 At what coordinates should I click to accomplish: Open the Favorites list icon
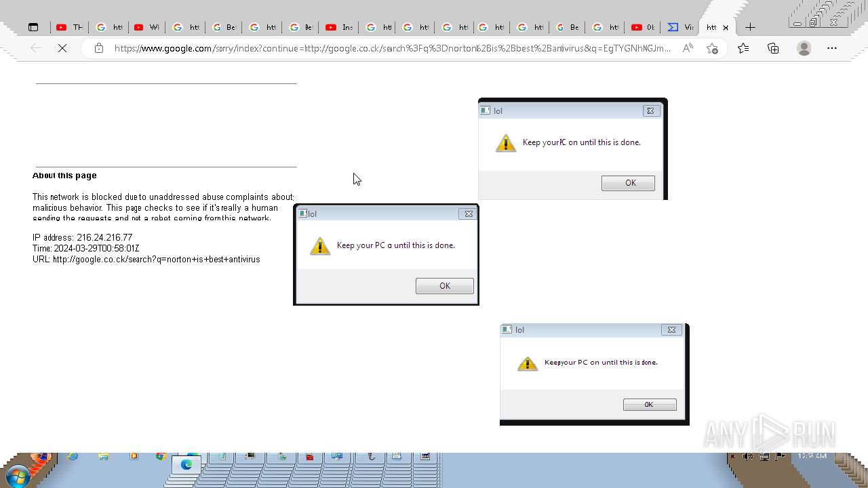tap(743, 48)
